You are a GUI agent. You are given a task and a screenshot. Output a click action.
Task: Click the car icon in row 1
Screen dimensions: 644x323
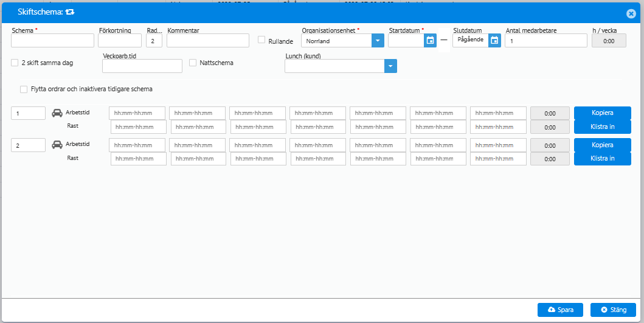[57, 113]
